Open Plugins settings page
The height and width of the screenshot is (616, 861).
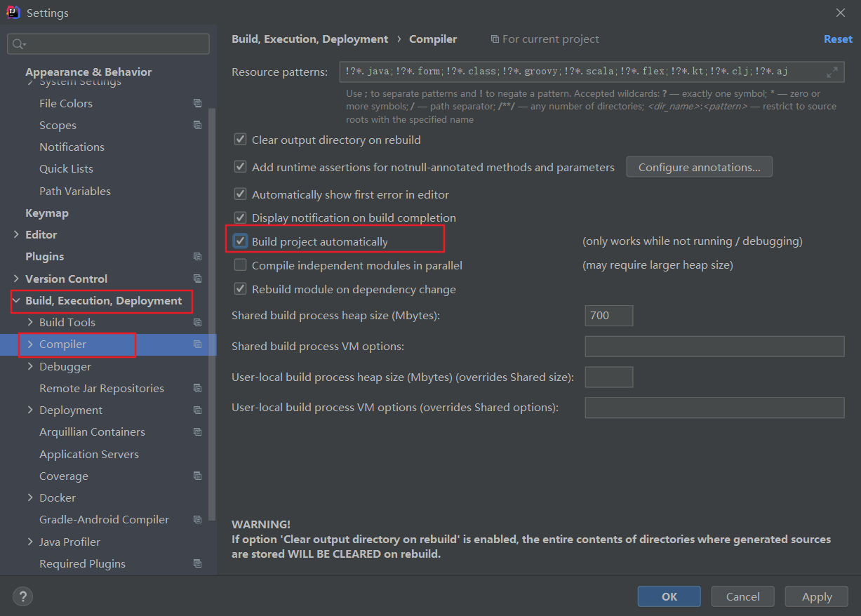click(44, 256)
